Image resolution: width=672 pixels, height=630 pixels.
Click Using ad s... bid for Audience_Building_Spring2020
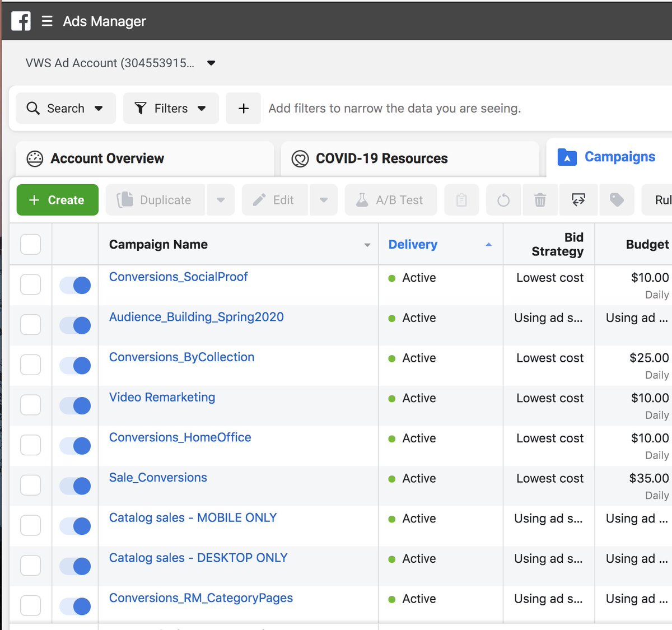click(548, 318)
